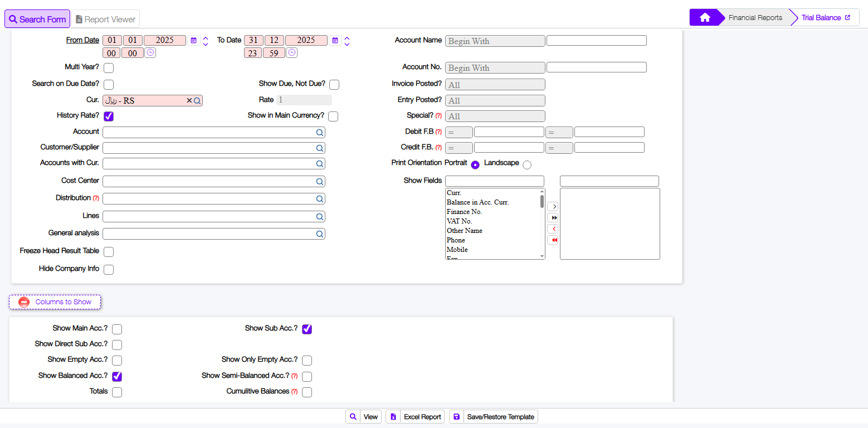Remove all shown fields with red double-arrow
This screenshot has width=868, height=428.
(553, 240)
